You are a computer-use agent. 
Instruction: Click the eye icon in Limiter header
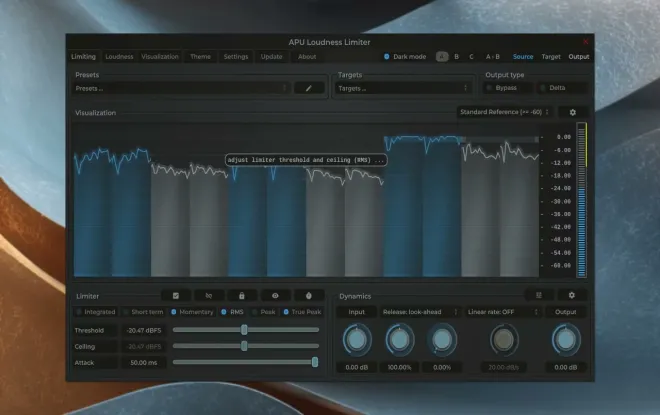(x=275, y=296)
